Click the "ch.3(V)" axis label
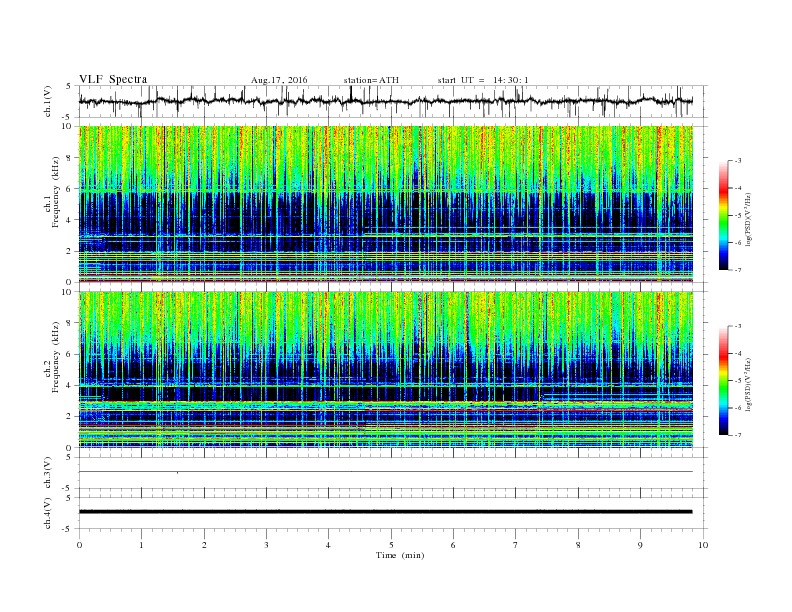The height and width of the screenshot is (612, 792). click(48, 473)
